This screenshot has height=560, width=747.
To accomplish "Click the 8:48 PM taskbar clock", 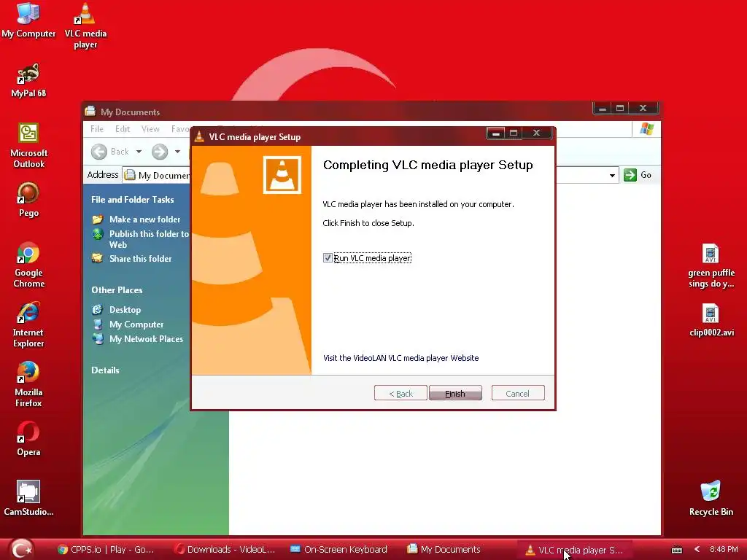I will pyautogui.click(x=723, y=549).
